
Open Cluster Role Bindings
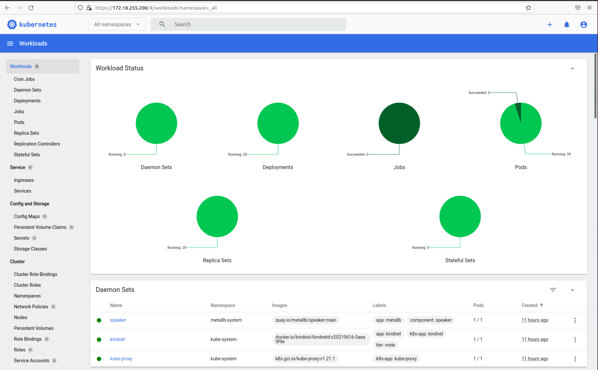(x=35, y=274)
